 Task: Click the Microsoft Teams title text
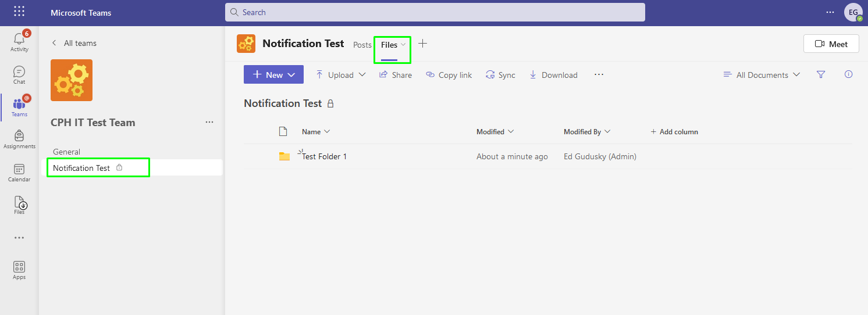pyautogui.click(x=81, y=12)
